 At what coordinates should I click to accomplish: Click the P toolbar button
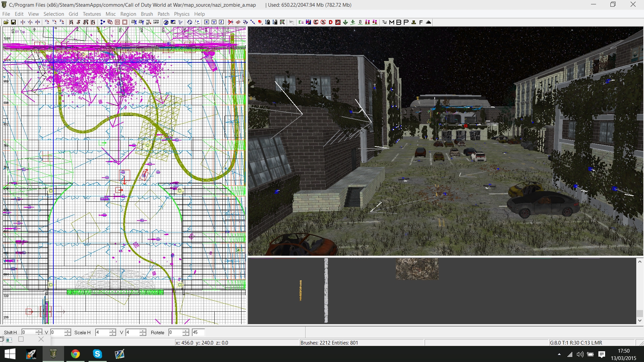click(x=406, y=22)
